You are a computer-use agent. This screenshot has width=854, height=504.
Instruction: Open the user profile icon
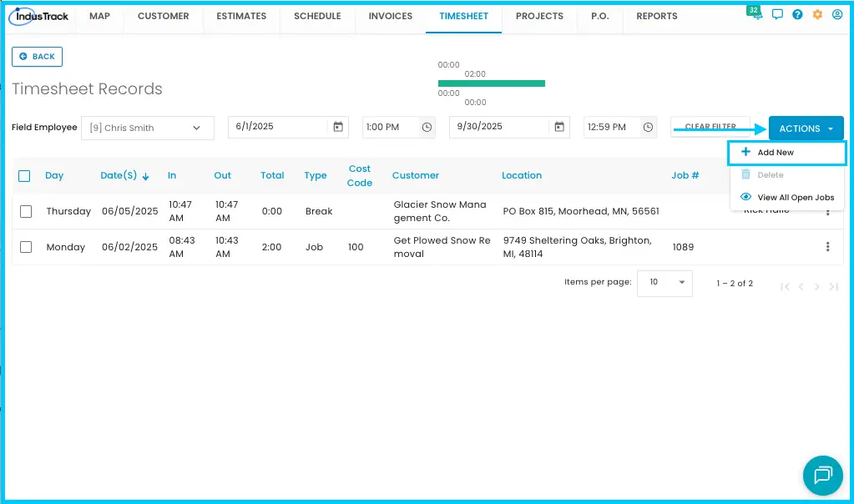tap(837, 15)
